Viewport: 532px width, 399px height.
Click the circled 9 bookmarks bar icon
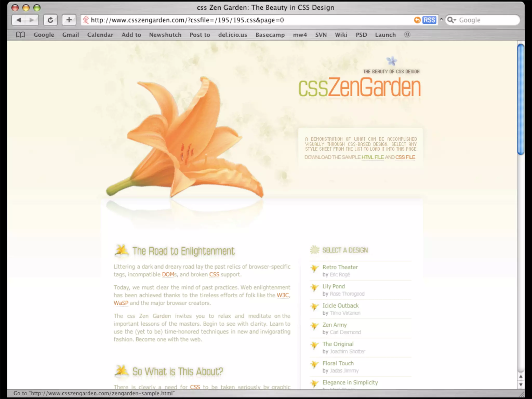click(407, 35)
